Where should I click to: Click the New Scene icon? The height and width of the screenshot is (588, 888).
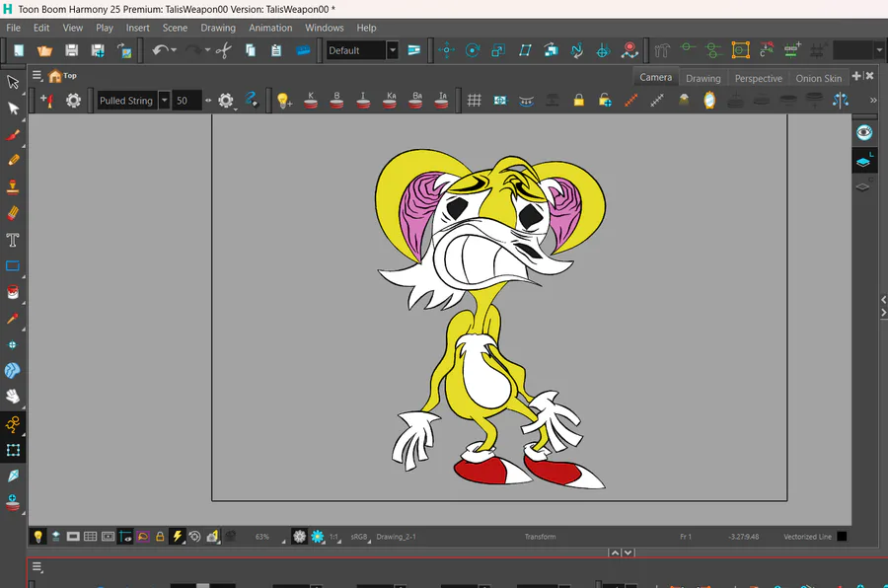pyautogui.click(x=19, y=50)
